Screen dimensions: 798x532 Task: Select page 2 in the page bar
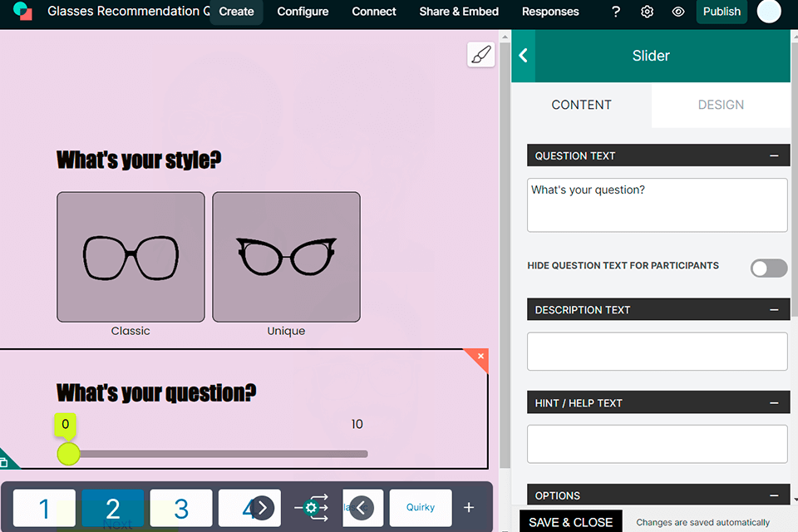112,508
